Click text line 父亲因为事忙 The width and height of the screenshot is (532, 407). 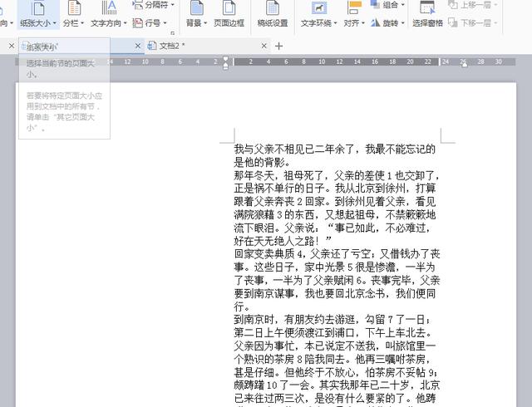[x=334, y=346]
